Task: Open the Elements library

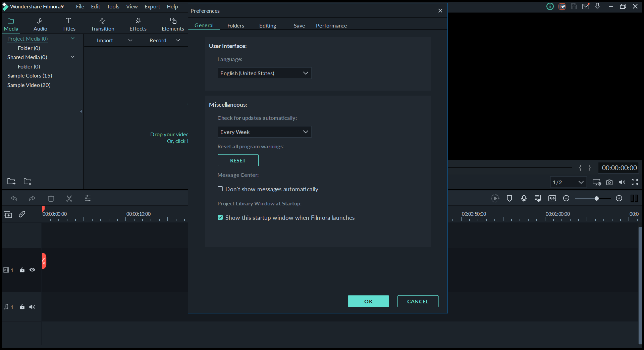Action: pos(173,24)
